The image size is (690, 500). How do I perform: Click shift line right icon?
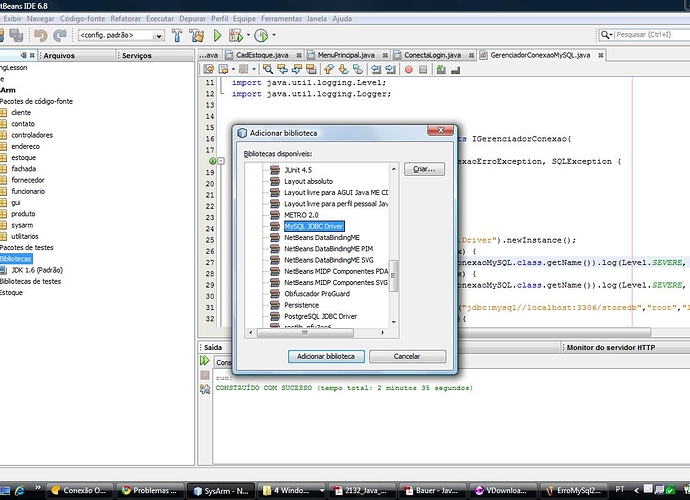tap(390, 69)
